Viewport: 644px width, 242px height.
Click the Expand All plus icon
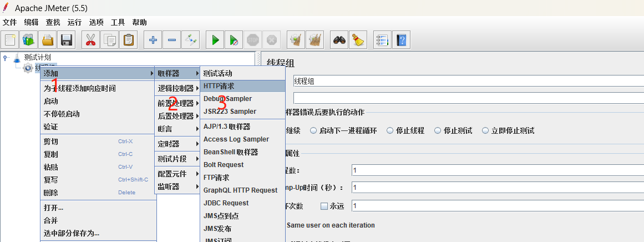[153, 41]
